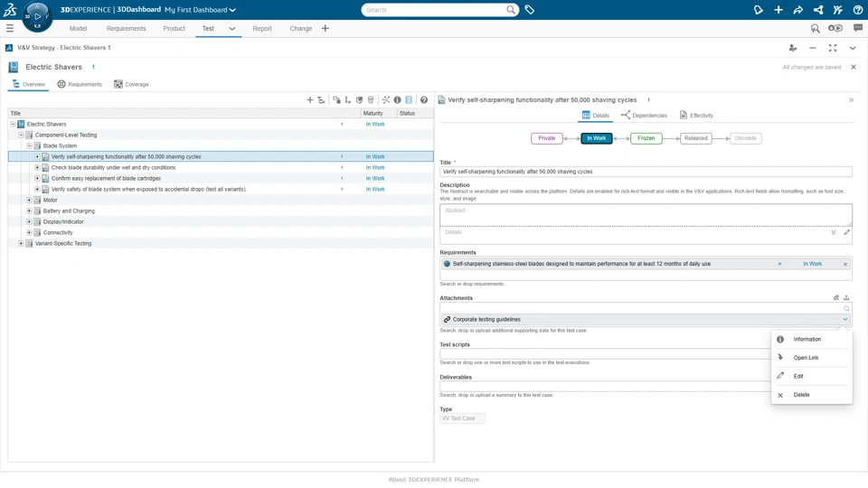Collapse the right panel with double chevron

[x=852, y=100]
